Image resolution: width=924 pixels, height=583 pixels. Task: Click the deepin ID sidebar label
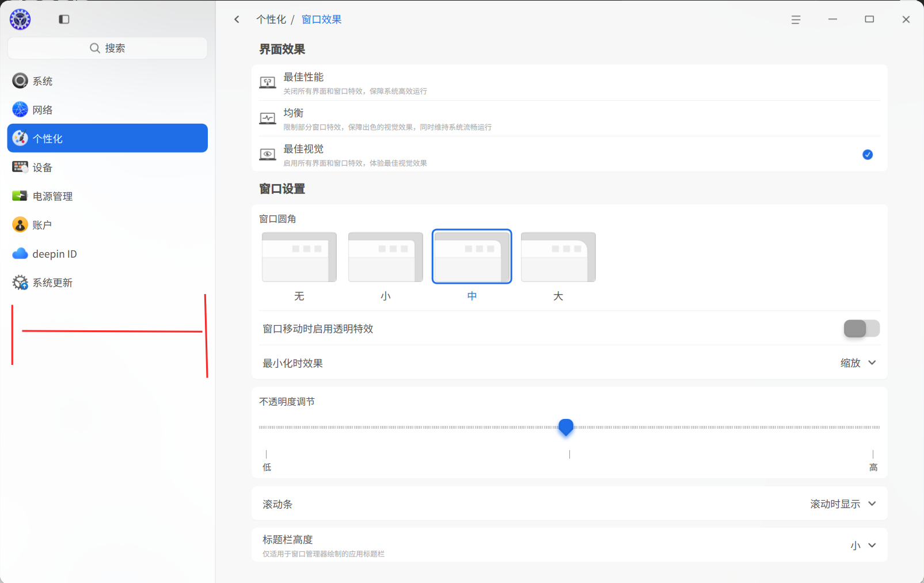click(x=55, y=254)
